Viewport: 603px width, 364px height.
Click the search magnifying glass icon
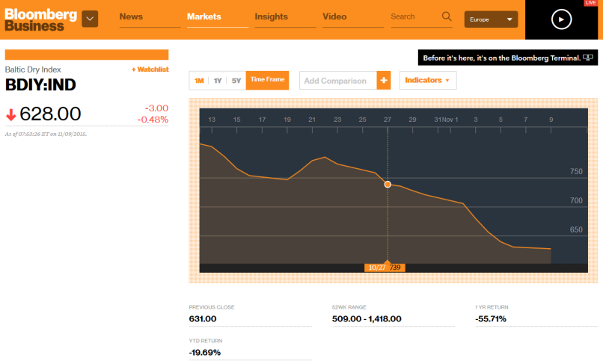[x=447, y=16]
